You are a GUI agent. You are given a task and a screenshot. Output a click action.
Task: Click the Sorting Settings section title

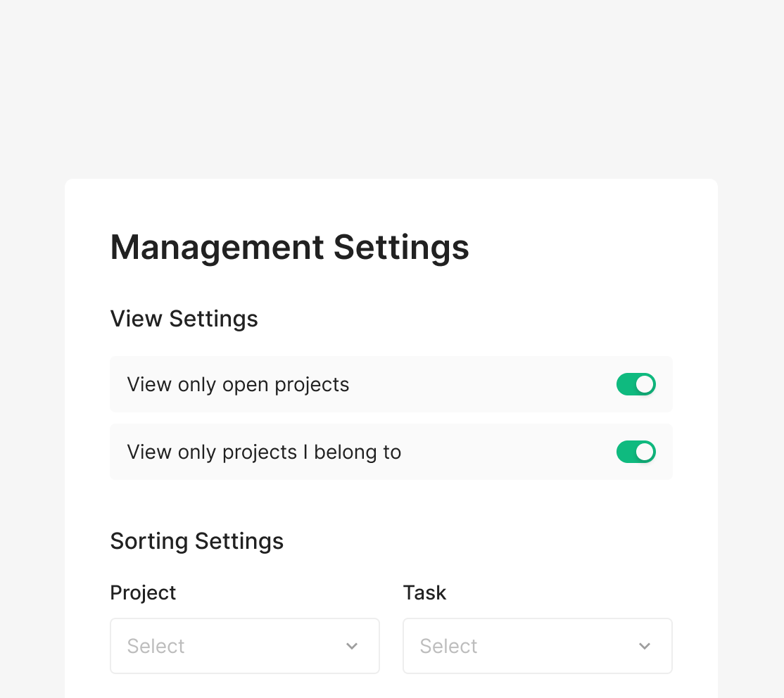(x=196, y=541)
